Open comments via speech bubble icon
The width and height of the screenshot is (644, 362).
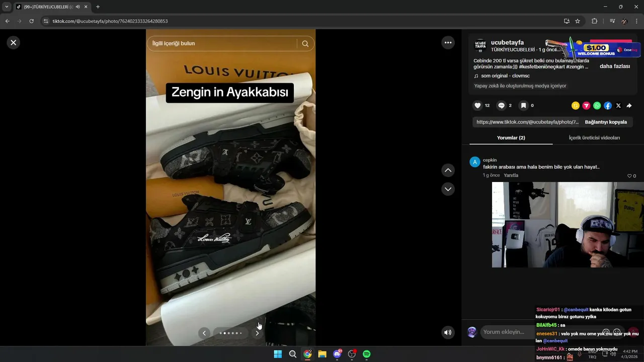coord(501,106)
